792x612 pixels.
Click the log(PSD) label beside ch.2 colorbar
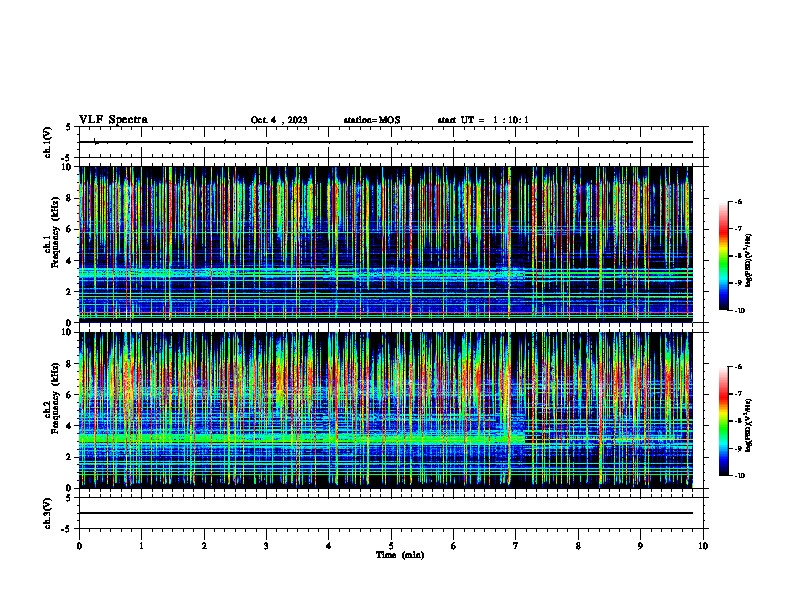[x=749, y=425]
